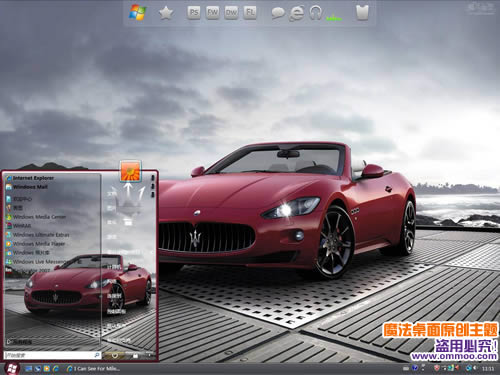Click the user account picture tile

[x=131, y=171]
